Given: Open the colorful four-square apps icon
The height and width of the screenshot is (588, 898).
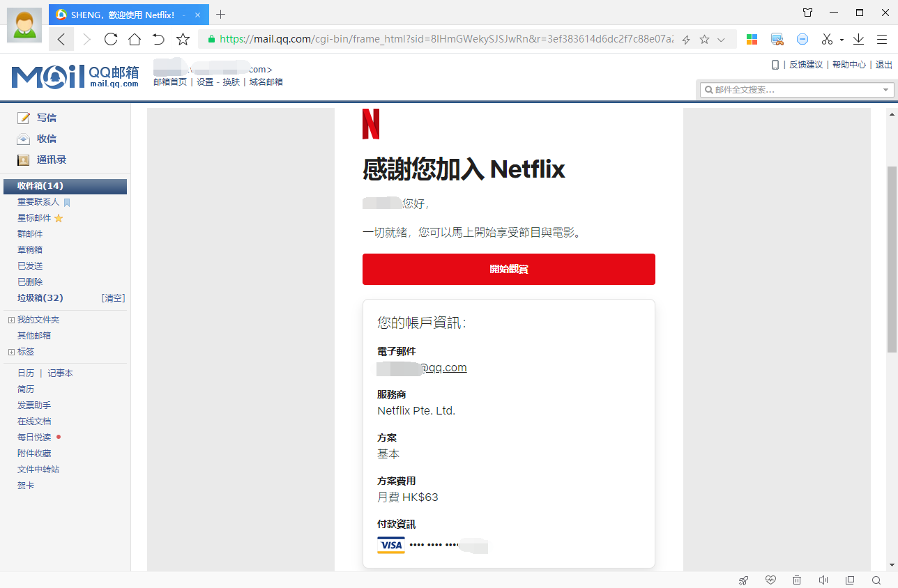Looking at the screenshot, I should pyautogui.click(x=752, y=40).
